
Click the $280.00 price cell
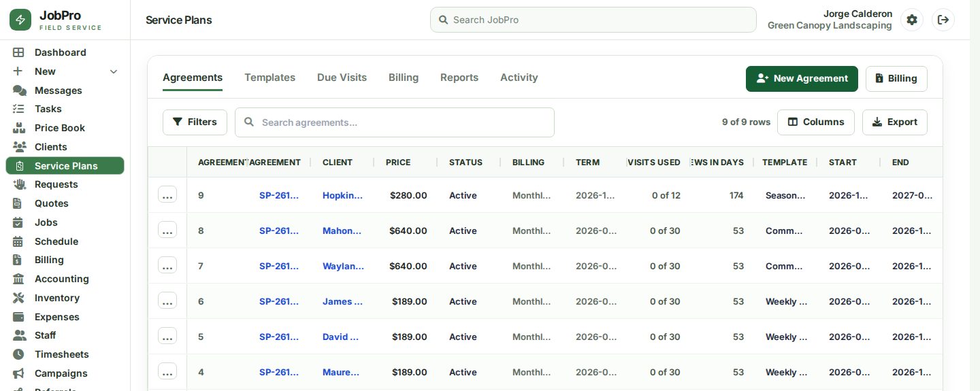tap(408, 195)
